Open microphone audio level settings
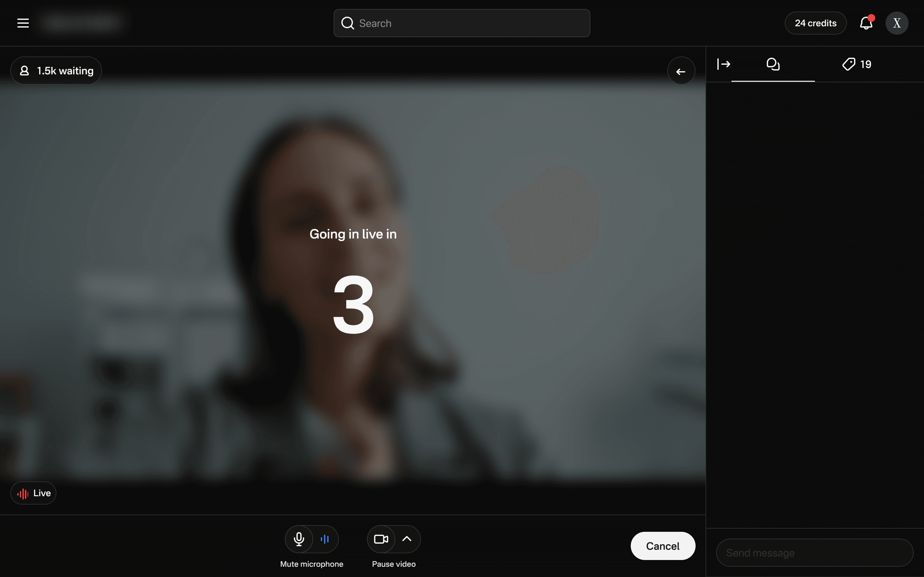 click(325, 539)
